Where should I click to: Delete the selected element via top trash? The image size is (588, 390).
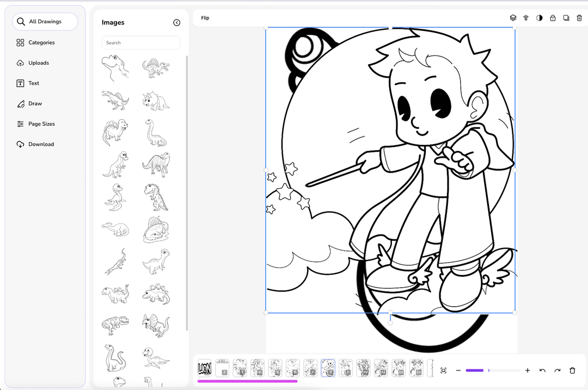point(579,18)
